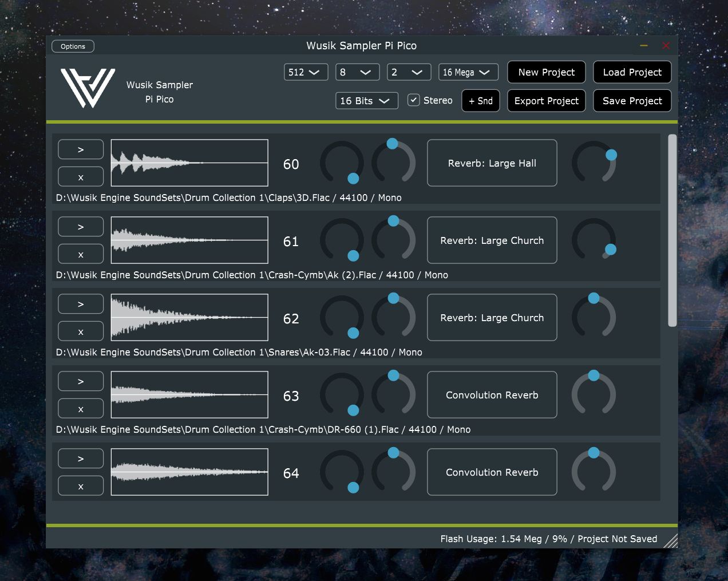This screenshot has height=581, width=728.
Task: Click the Crash-Cymb Ak (2) waveform display
Action: coord(189,240)
